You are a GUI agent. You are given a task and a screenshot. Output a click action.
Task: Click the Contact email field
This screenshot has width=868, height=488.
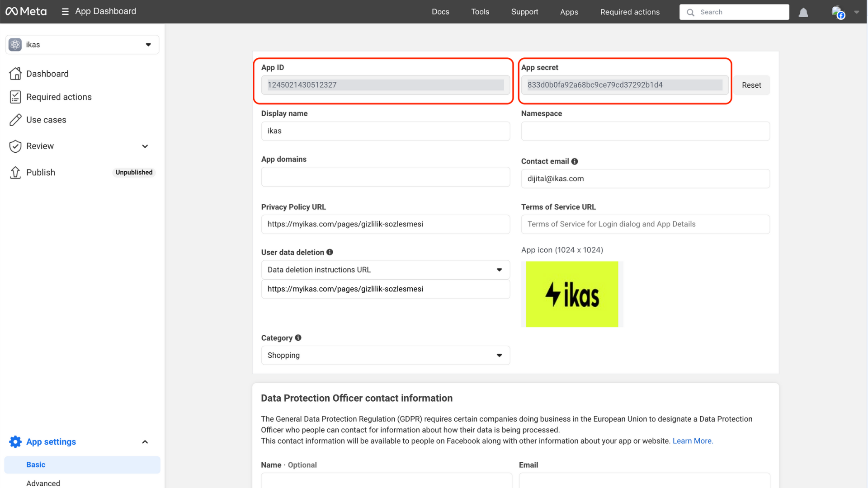point(645,178)
